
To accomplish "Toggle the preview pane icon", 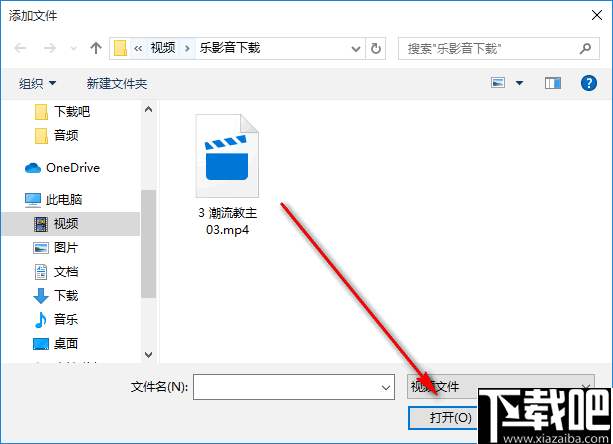I will click(553, 83).
